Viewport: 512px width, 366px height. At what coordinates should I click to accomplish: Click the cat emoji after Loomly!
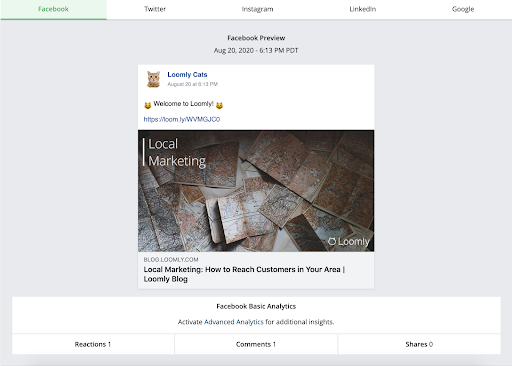(x=219, y=105)
